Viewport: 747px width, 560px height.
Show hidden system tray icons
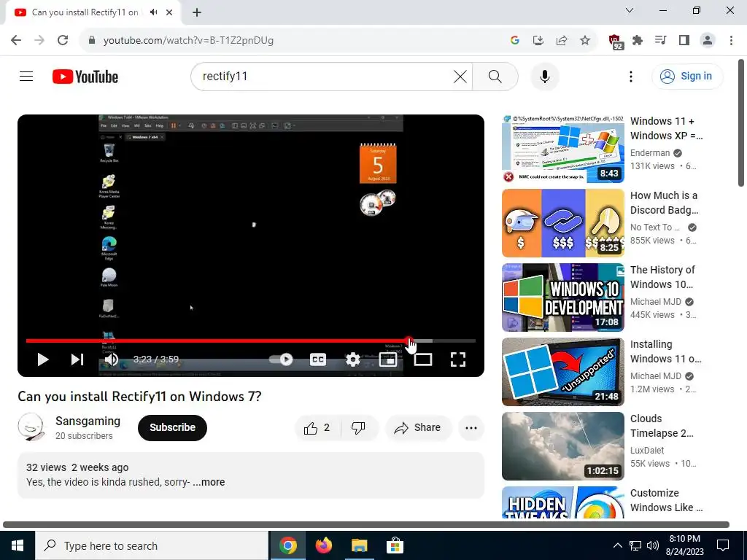(617, 545)
